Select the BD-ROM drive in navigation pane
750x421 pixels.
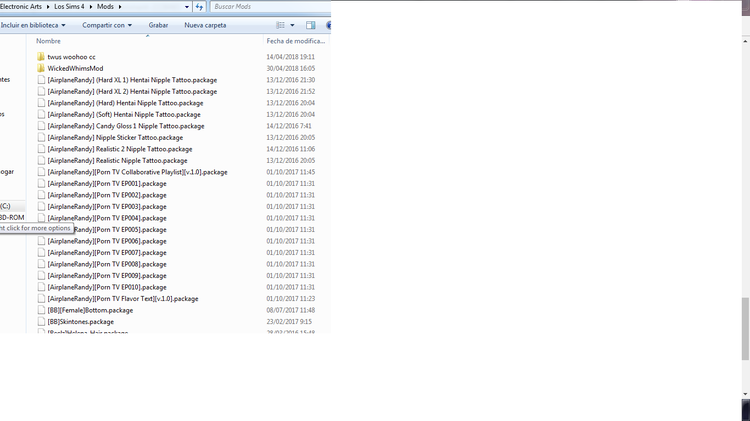click(x=12, y=218)
